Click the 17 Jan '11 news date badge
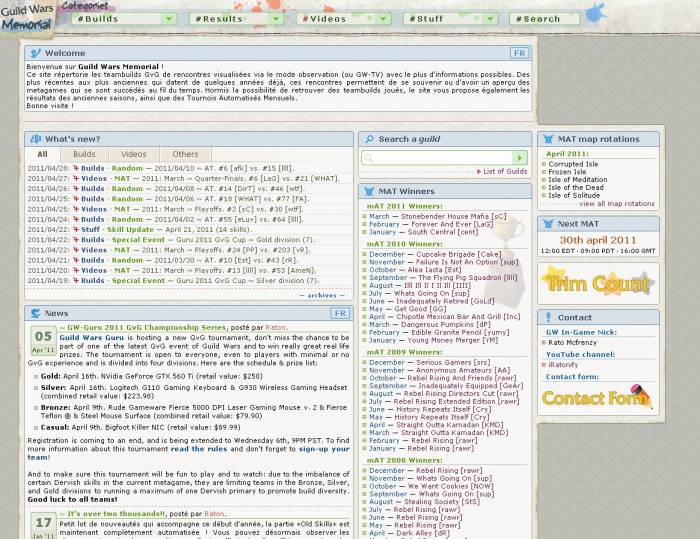This screenshot has width=700, height=539. coord(43,526)
